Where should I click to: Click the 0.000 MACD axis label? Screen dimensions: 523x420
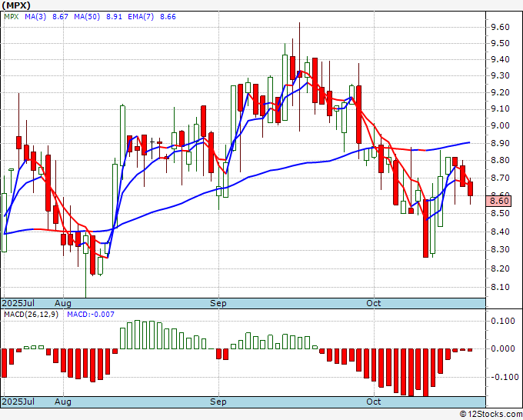pos(503,348)
